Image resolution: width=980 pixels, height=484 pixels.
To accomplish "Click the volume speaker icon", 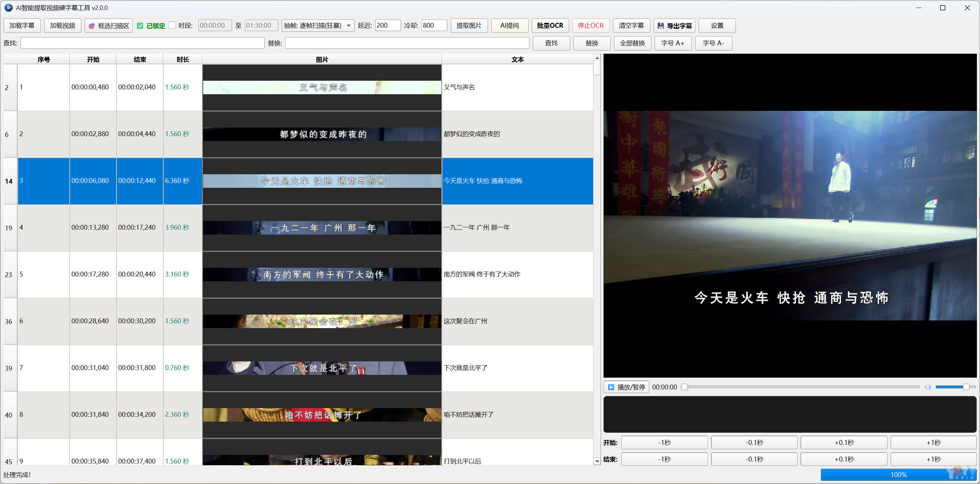I will pos(928,387).
